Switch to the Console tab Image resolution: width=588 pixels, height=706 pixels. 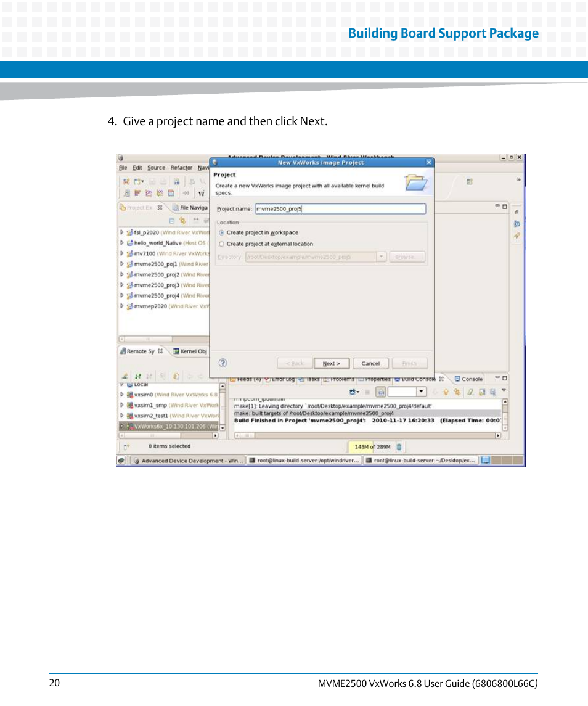[468, 379]
